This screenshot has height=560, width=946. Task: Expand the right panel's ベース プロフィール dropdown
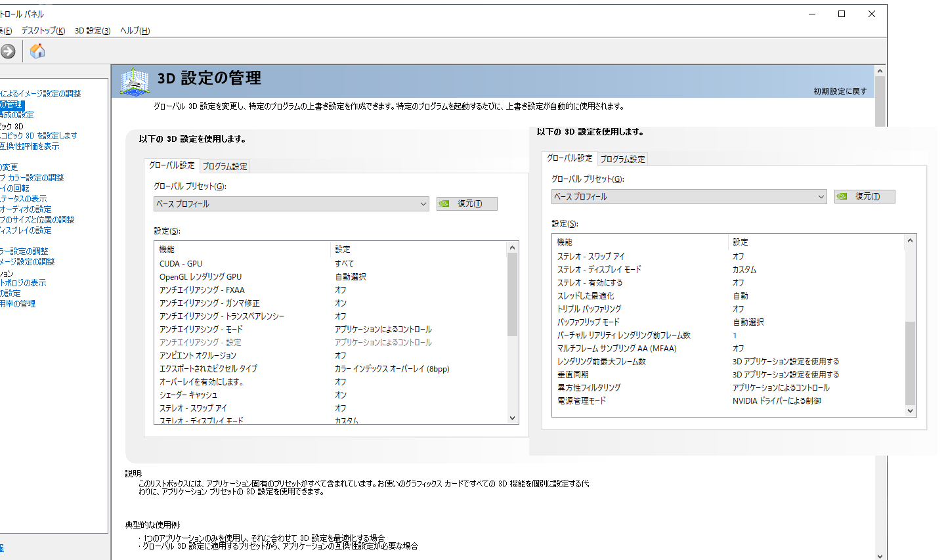click(x=689, y=197)
